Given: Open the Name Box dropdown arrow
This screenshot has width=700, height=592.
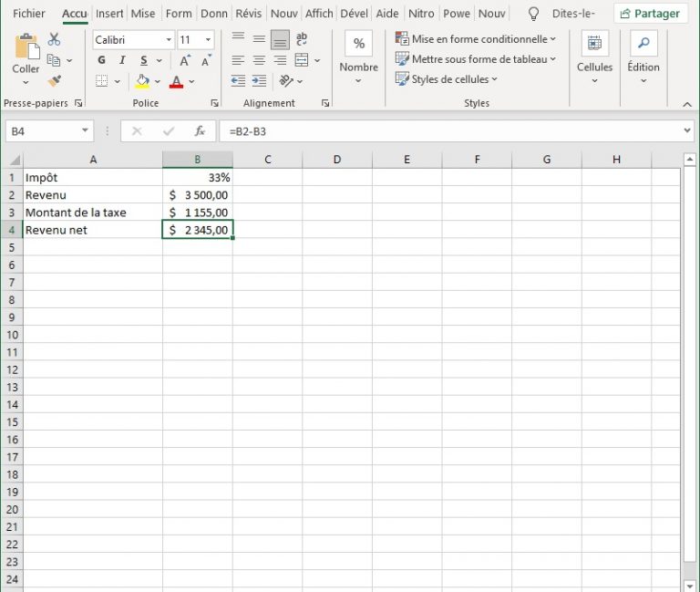Looking at the screenshot, I should click(x=85, y=131).
